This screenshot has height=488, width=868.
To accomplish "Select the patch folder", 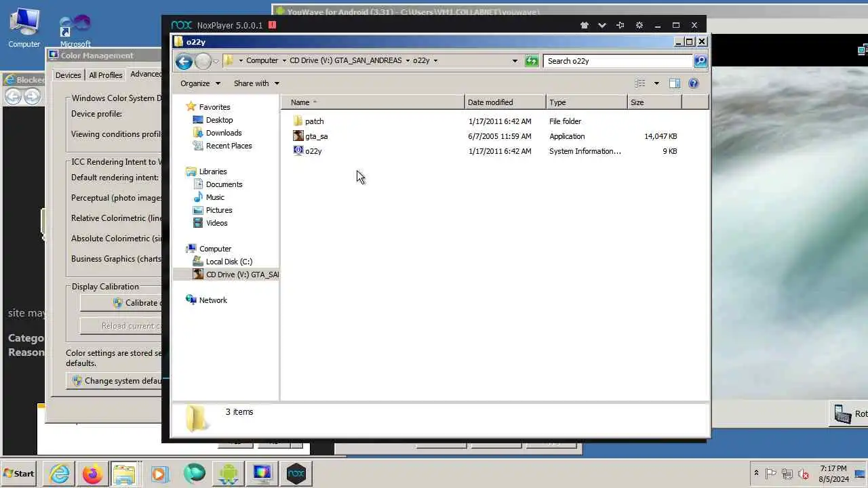I will pyautogui.click(x=314, y=121).
